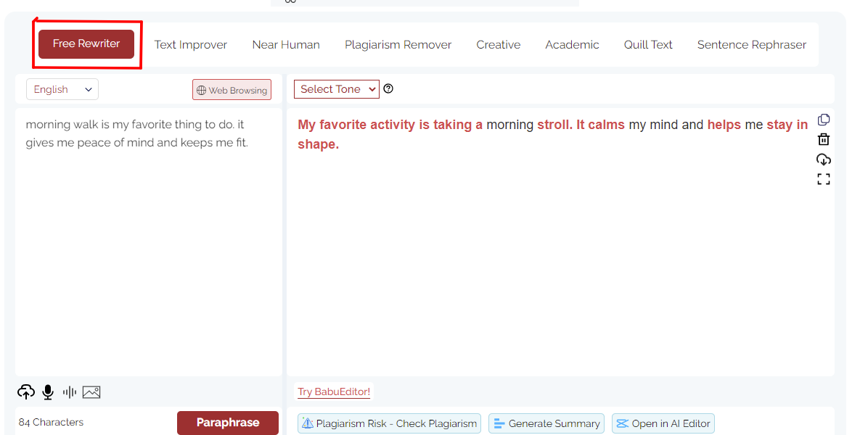Delete output with the trash icon
This screenshot has height=435, width=868.
(x=823, y=139)
